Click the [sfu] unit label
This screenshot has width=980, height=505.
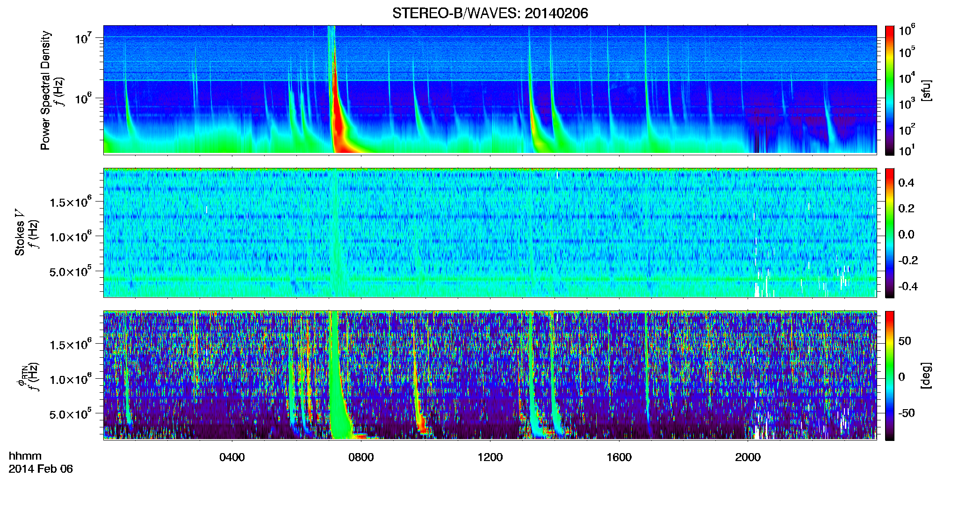[x=926, y=90]
